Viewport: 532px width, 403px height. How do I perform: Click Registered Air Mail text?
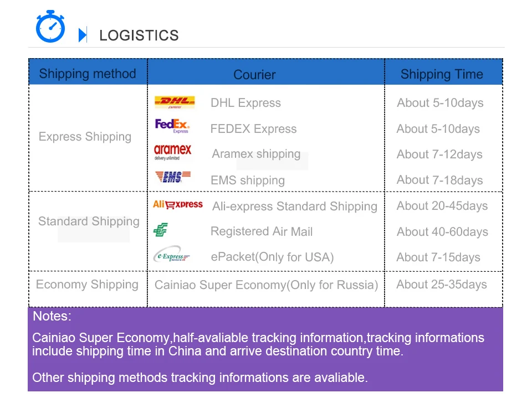(262, 231)
